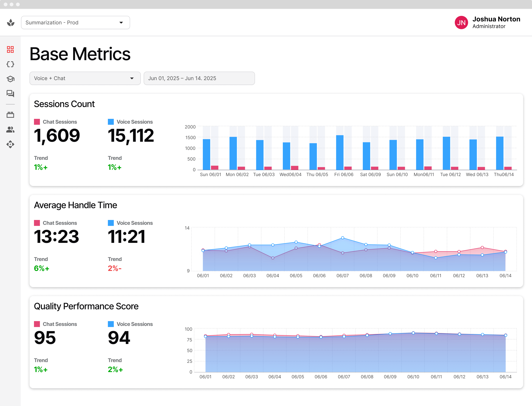Click Joshua Norton profile name
The image size is (532, 406).
click(496, 19)
